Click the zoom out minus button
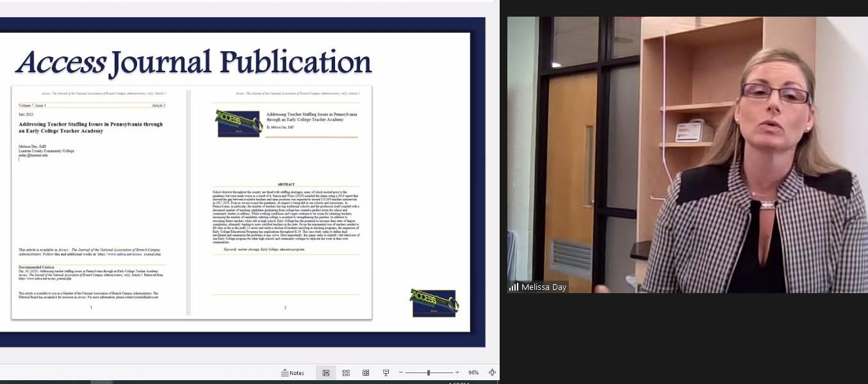The width and height of the screenshot is (868, 384). click(x=401, y=372)
